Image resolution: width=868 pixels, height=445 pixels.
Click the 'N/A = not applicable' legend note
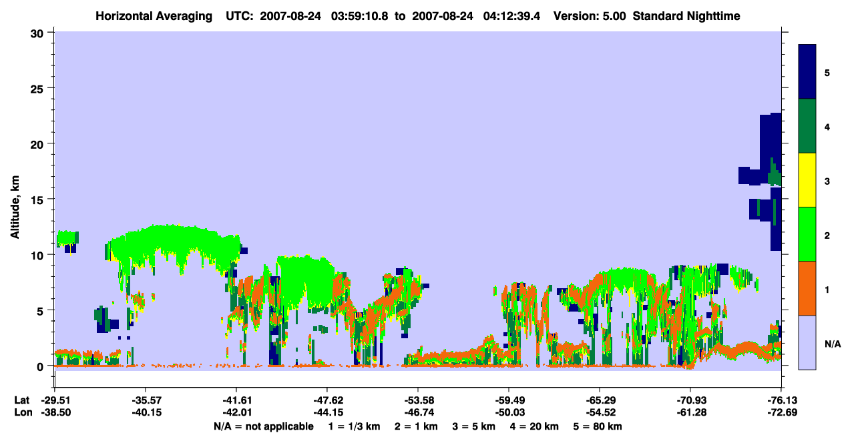(263, 426)
